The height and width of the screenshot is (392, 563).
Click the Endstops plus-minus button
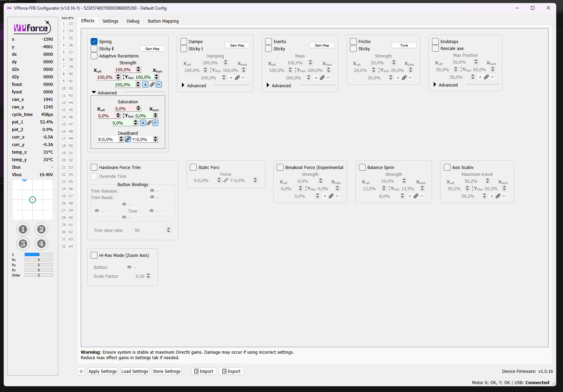[480, 77]
